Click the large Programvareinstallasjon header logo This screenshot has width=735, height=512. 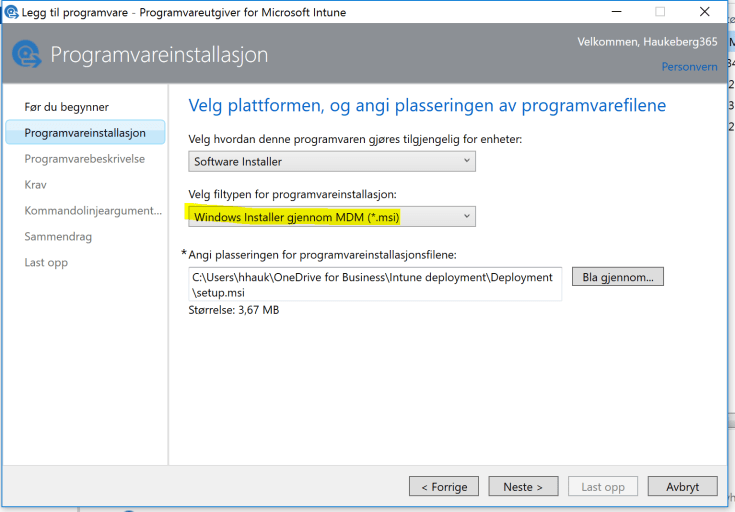[27, 54]
